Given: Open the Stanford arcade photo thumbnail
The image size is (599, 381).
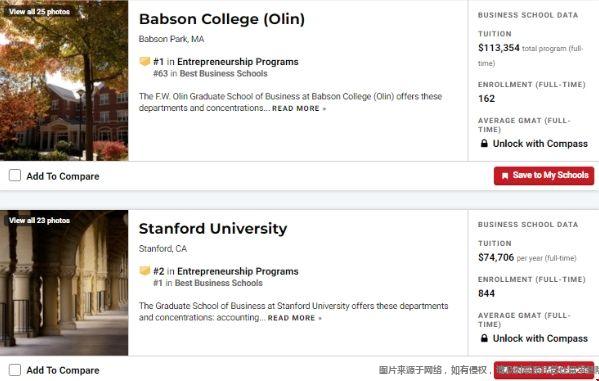Looking at the screenshot, I should (64, 283).
